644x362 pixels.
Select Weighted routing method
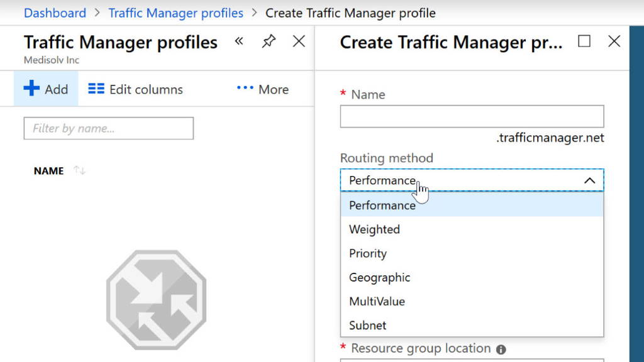coord(375,229)
